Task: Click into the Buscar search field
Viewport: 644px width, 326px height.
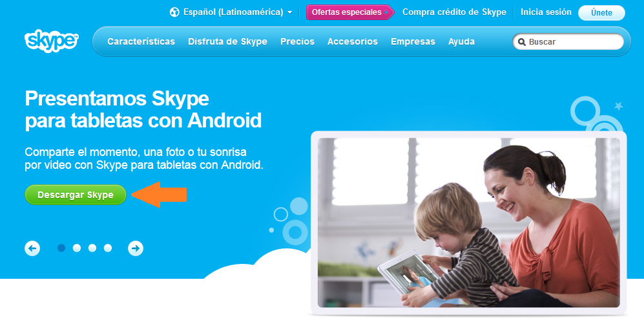Action: [x=568, y=42]
